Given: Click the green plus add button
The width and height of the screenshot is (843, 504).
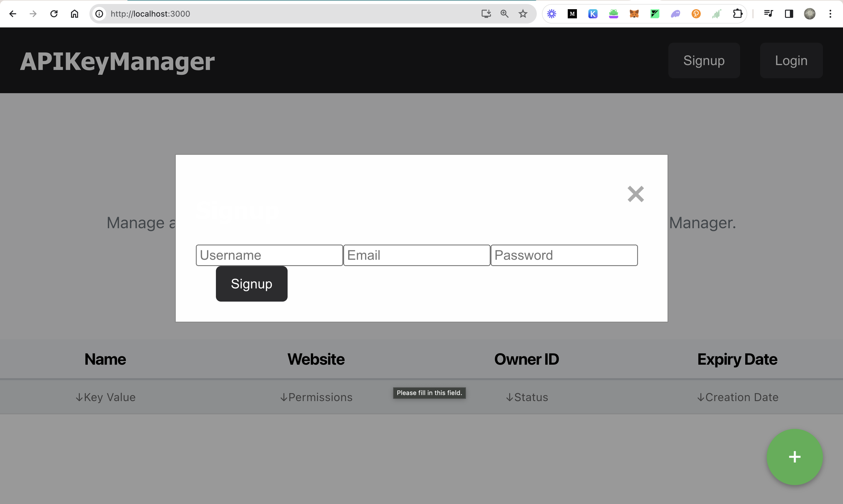Looking at the screenshot, I should click(x=795, y=457).
